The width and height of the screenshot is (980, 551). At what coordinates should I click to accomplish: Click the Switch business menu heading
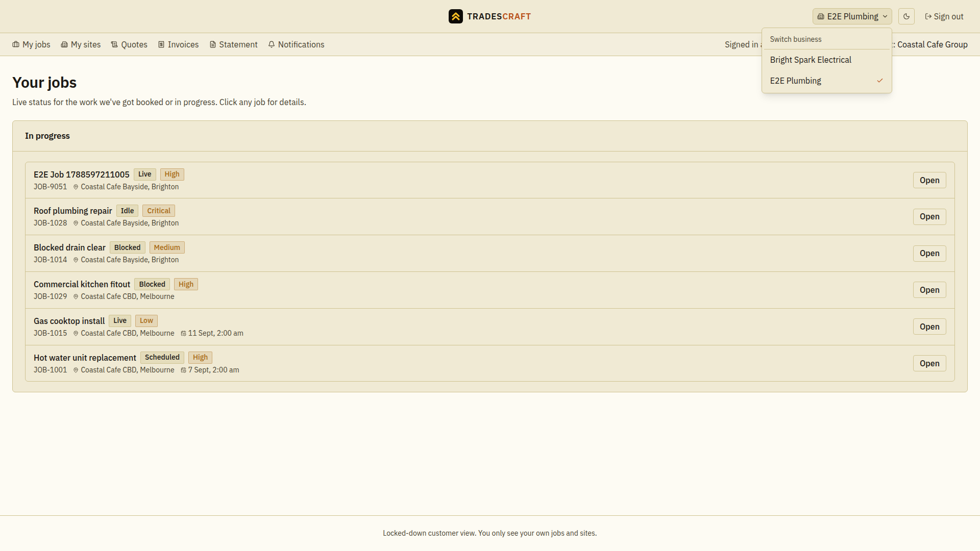(796, 39)
